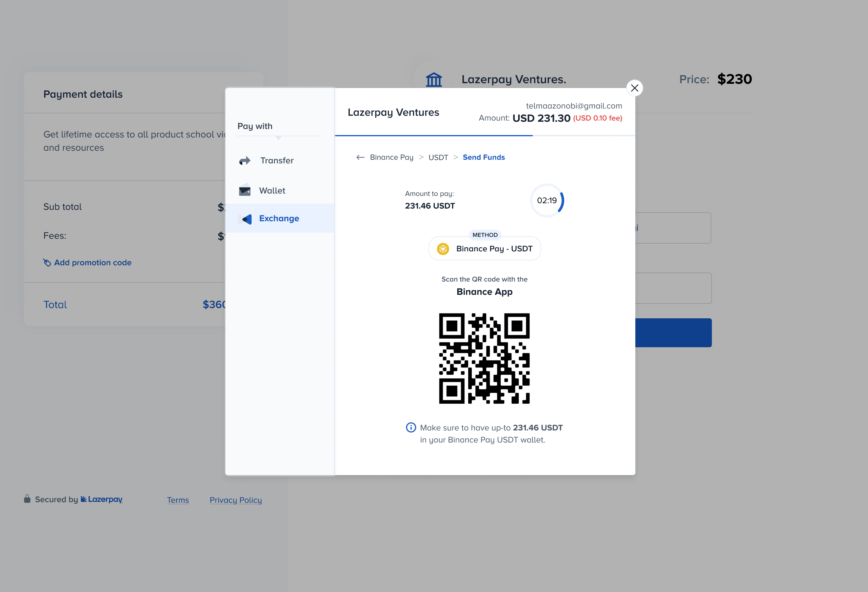The width and height of the screenshot is (868, 592).
Task: Click the Sub total label
Action: [x=62, y=207]
